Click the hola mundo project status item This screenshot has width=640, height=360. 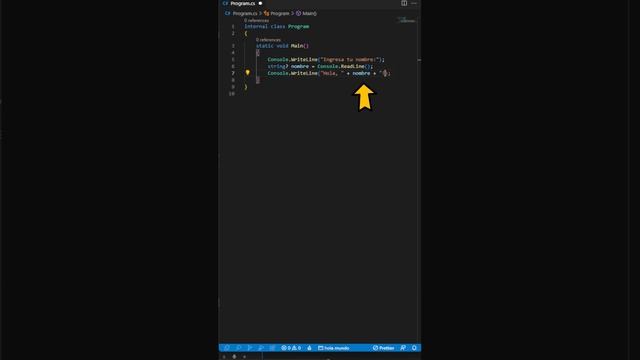pyautogui.click(x=333, y=348)
